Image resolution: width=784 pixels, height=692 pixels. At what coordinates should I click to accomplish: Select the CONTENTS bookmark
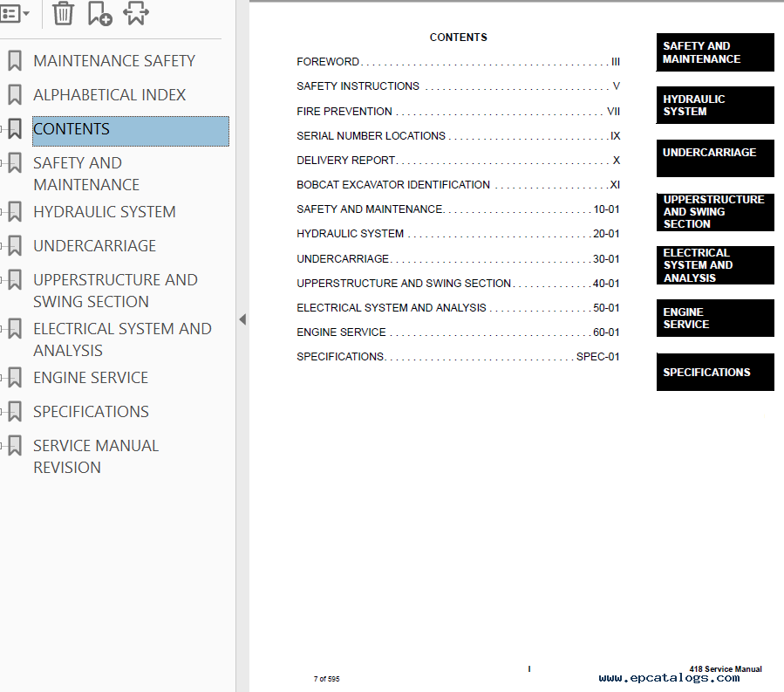[x=72, y=130]
